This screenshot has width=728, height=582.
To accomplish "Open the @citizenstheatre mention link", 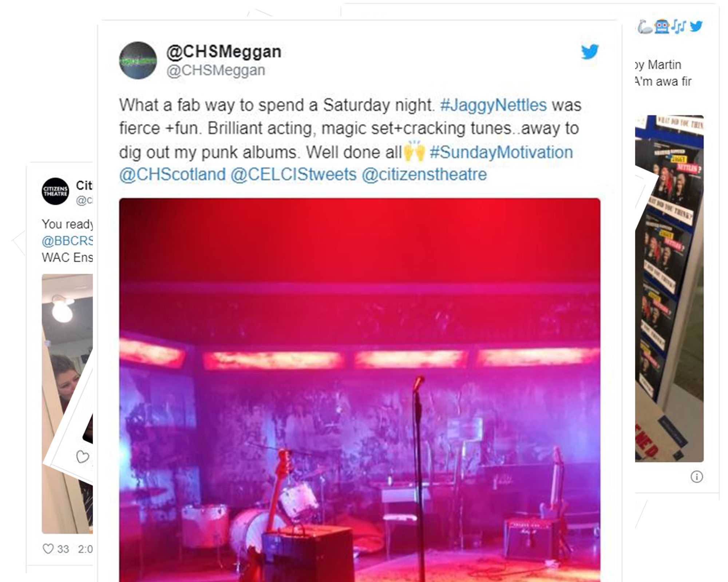I will [424, 174].
